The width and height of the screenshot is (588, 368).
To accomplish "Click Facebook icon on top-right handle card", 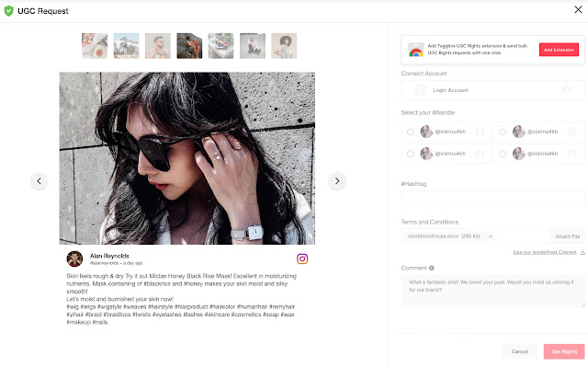I will (x=571, y=132).
